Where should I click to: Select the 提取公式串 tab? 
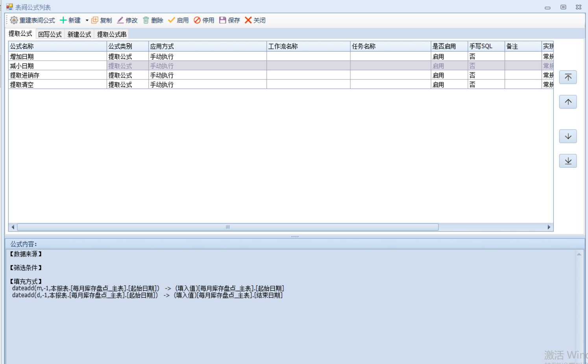tap(112, 34)
